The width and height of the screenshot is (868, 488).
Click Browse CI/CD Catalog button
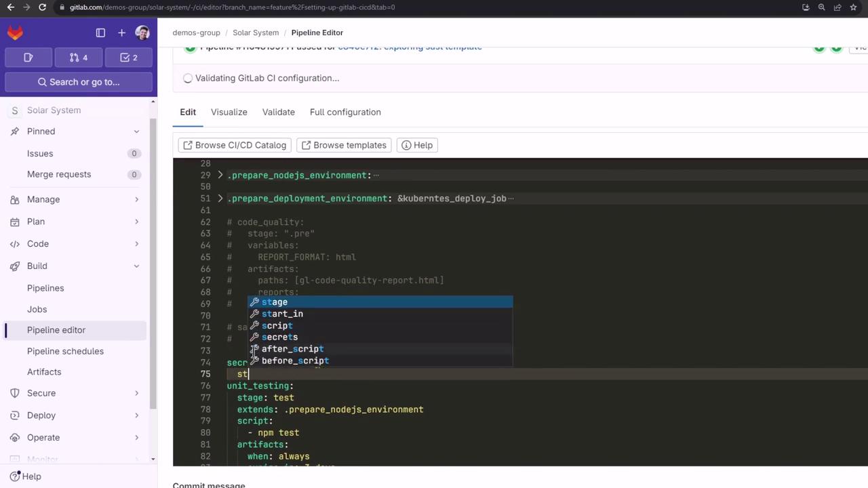point(235,145)
